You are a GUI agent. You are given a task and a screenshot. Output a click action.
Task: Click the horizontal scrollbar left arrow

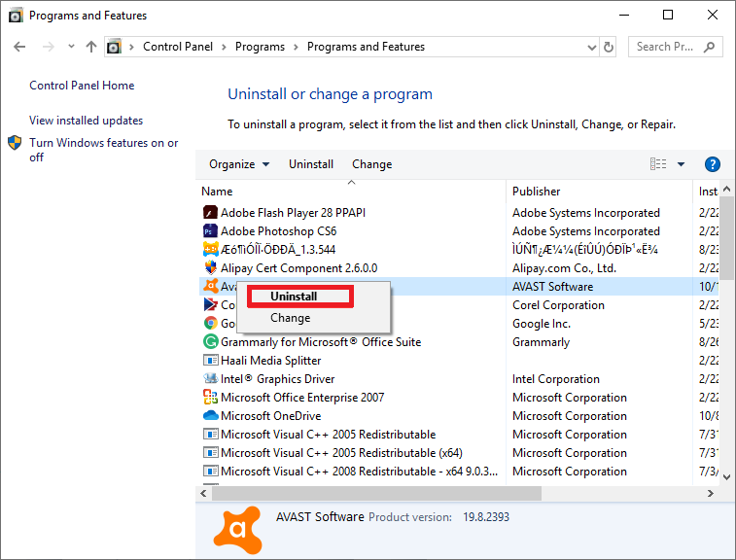[203, 493]
